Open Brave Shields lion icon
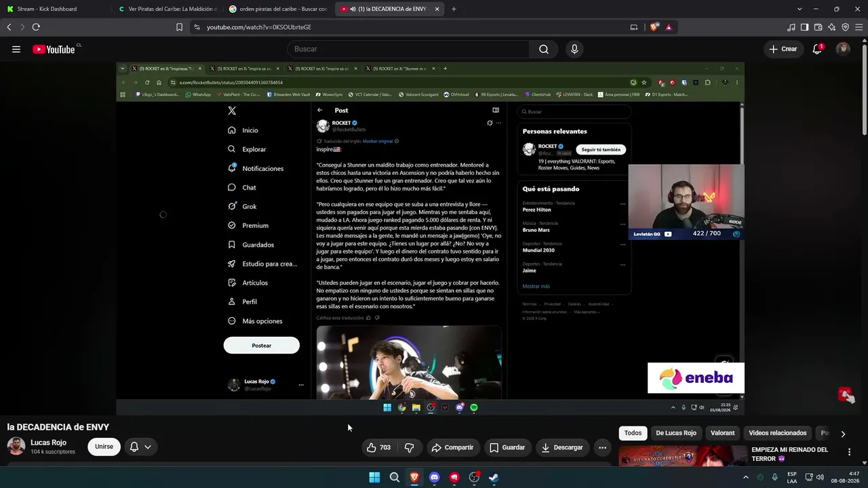Screen dimensions: 868x488 pos(654,27)
